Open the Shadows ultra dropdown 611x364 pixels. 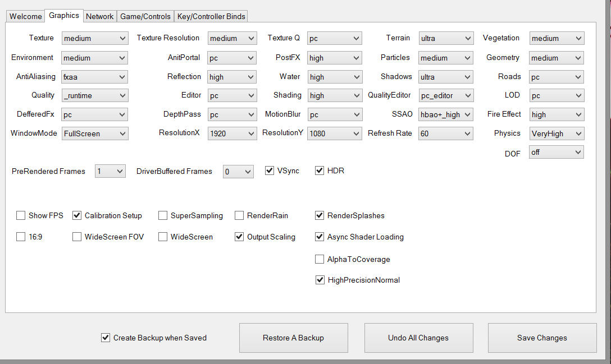pyautogui.click(x=445, y=77)
